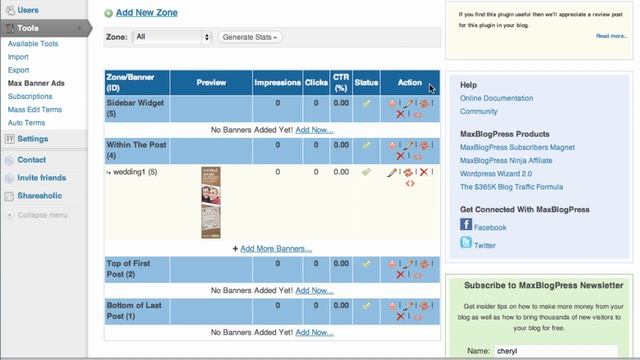Click Add More Banners link
The height and width of the screenshot is (360, 640).
[x=276, y=249]
